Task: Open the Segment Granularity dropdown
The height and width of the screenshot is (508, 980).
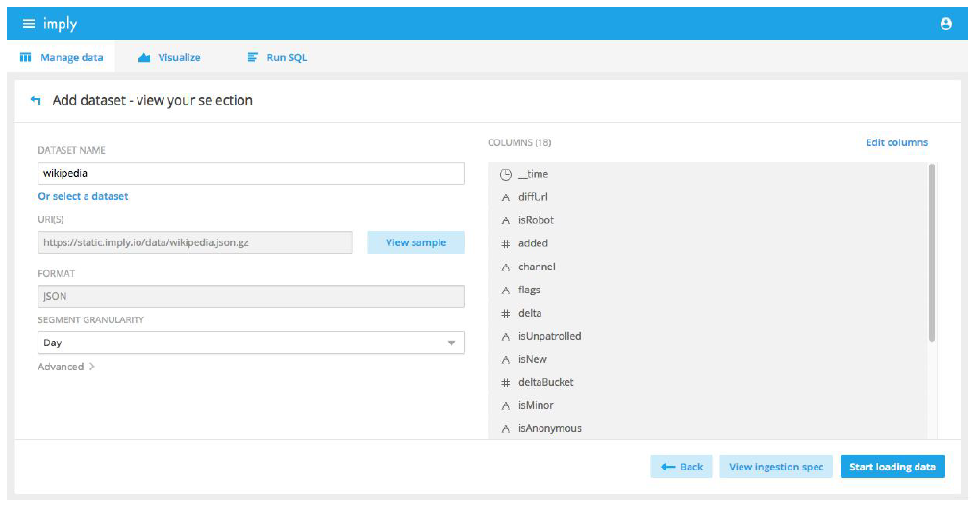Action: (250, 343)
